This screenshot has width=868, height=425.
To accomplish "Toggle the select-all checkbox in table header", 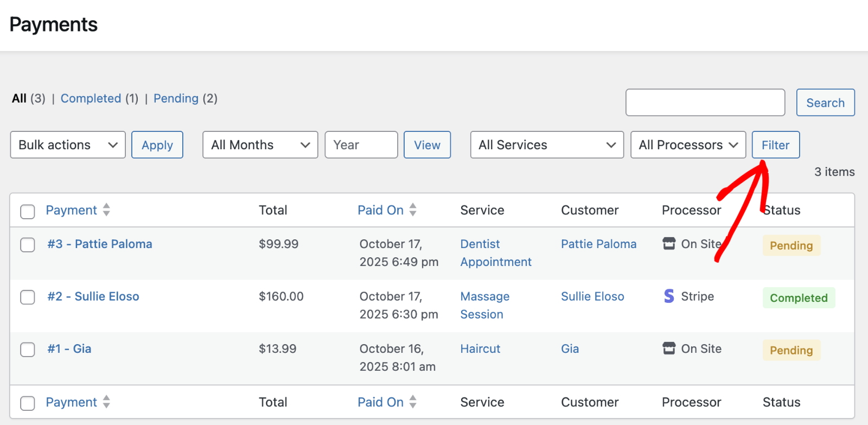I will point(28,211).
